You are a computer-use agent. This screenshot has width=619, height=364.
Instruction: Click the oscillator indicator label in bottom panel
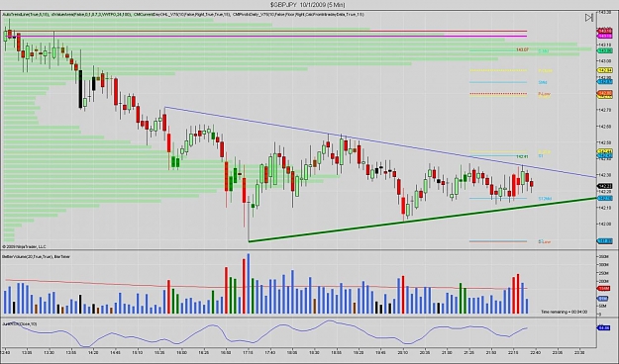pyautogui.click(x=20, y=323)
